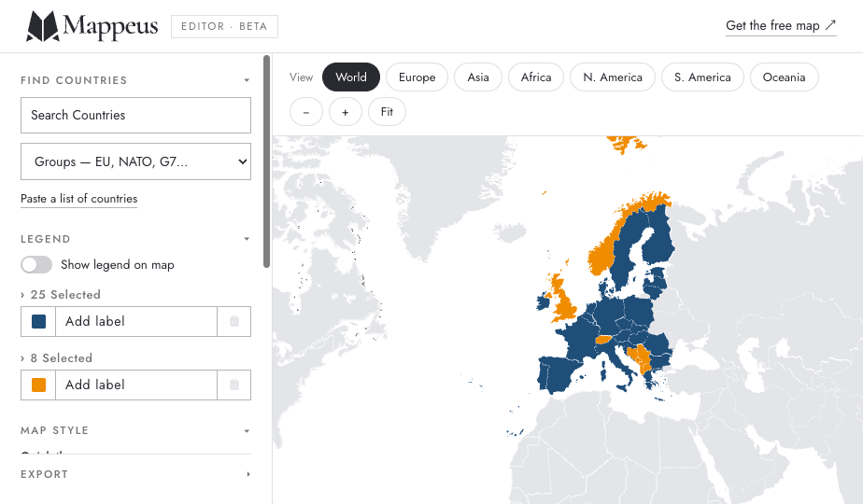Viewport: 863px width, 504px height.
Task: Focus the Search Countries field
Action: point(136,115)
